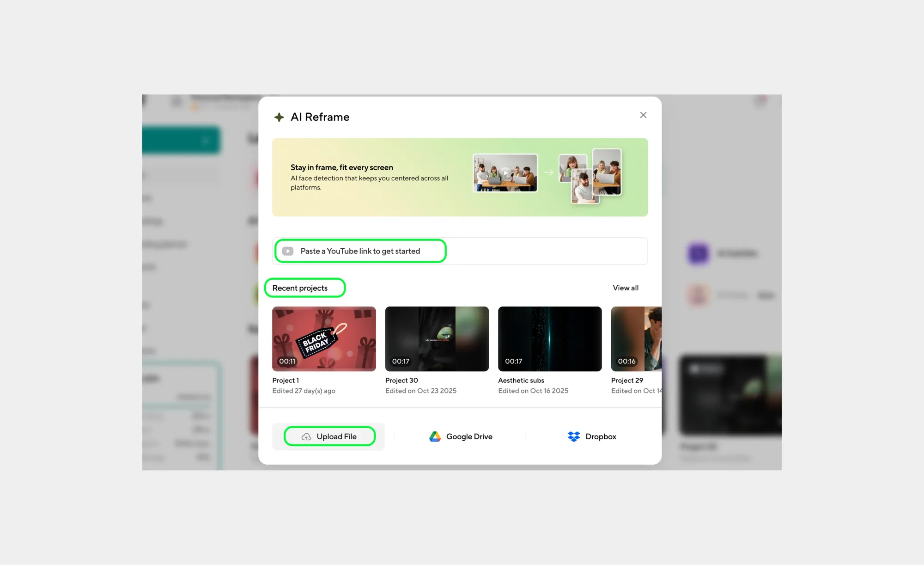Click the arrow between banner preview images
Image resolution: width=924 pixels, height=565 pixels.
[x=548, y=172]
